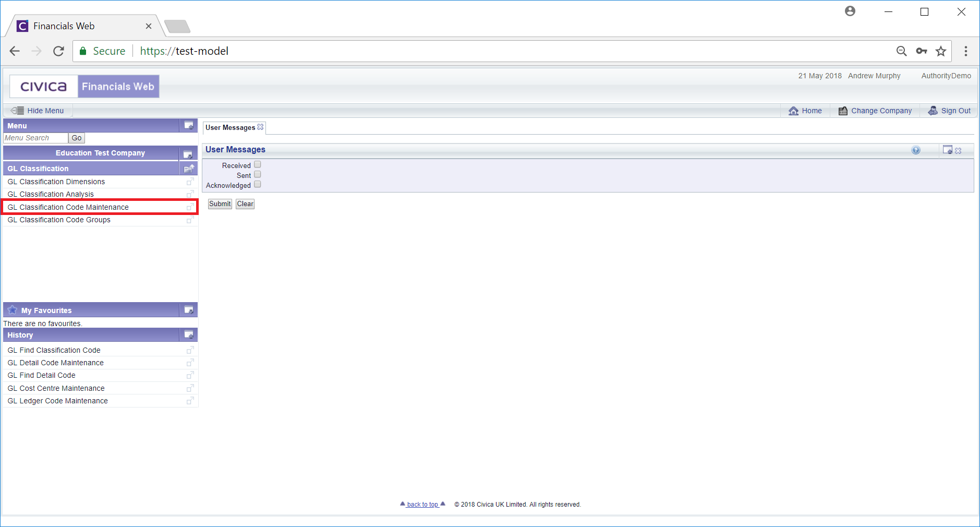This screenshot has height=527, width=980.
Task: Click the User Messages help icon
Action: (x=916, y=150)
